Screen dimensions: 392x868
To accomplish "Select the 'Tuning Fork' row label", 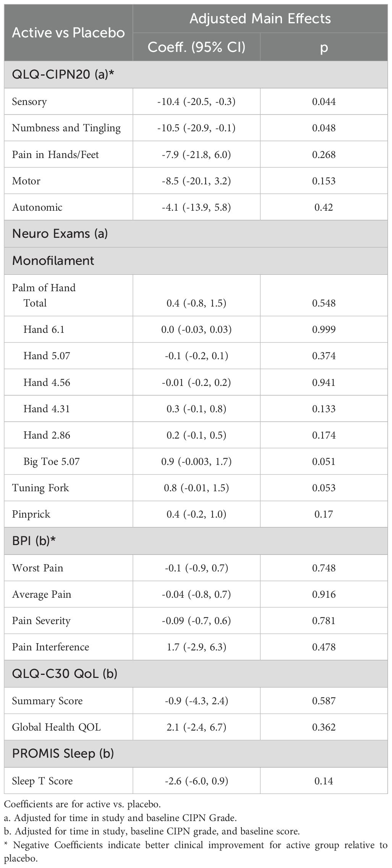I will click(40, 488).
